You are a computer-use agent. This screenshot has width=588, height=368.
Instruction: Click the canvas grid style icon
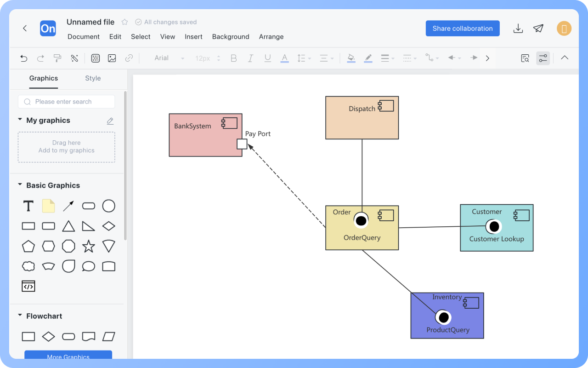(96, 58)
